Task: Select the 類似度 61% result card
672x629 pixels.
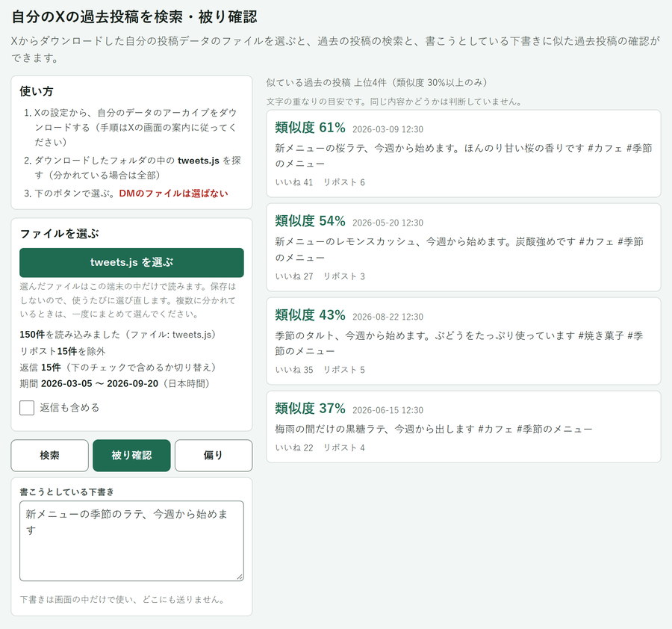Action: (x=463, y=153)
